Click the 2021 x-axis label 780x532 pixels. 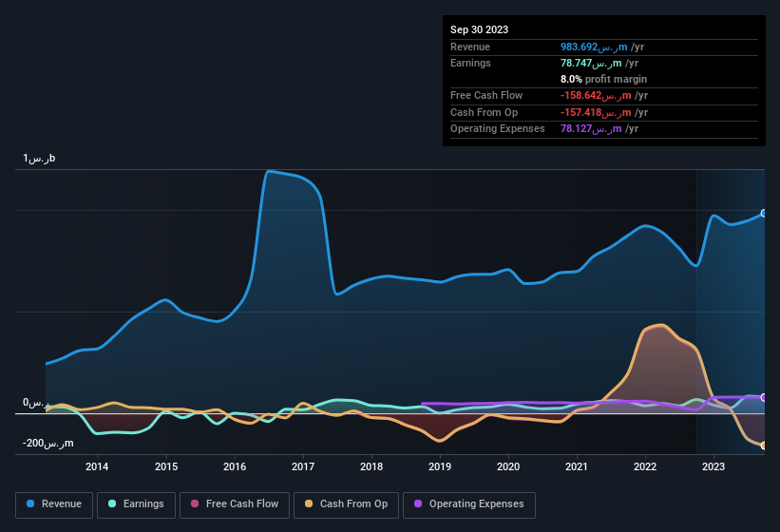click(577, 466)
